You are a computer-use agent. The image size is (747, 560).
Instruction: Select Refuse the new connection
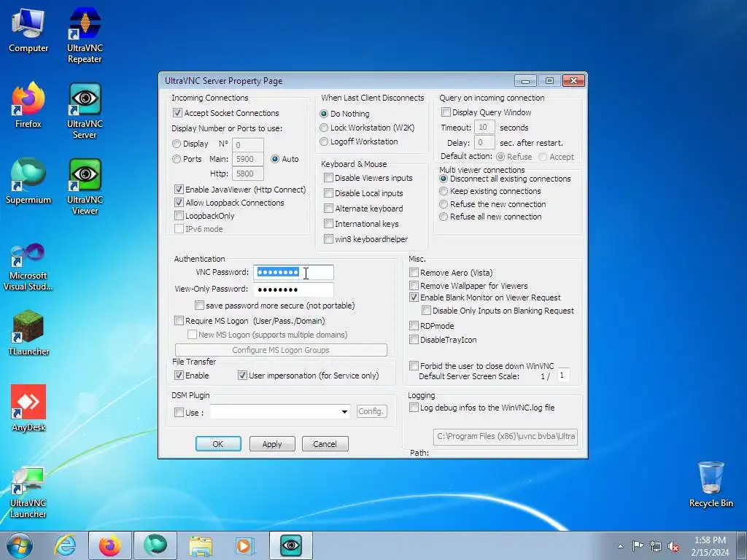coord(444,204)
